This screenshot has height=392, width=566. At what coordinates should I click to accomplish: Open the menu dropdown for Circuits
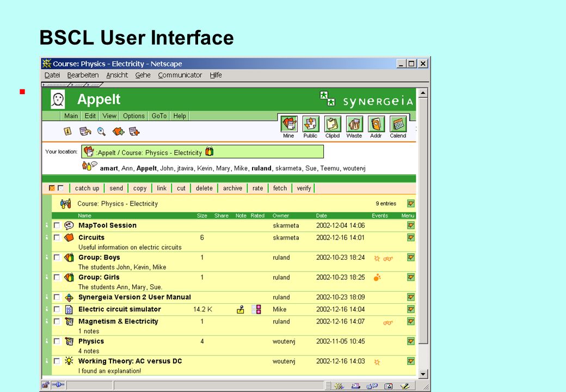pyautogui.click(x=411, y=237)
